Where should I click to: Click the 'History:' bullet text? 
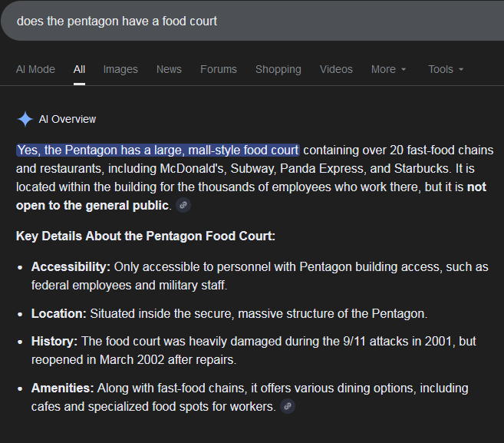(x=54, y=342)
